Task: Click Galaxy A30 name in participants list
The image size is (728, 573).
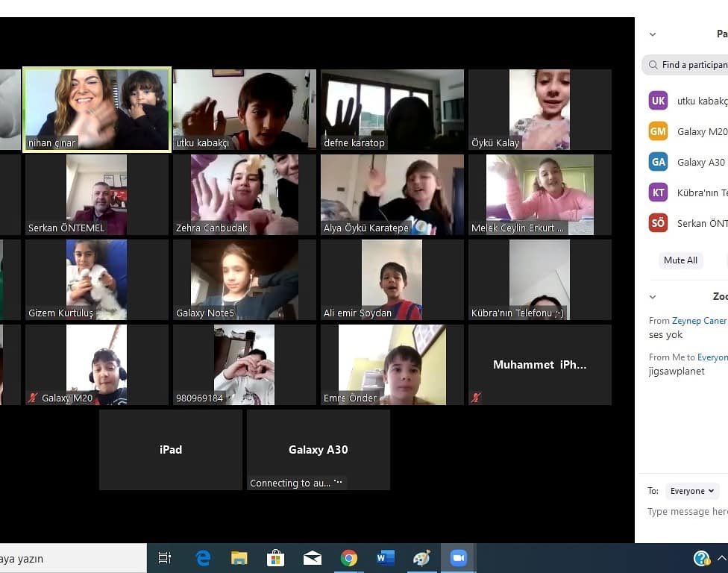Action: pyautogui.click(x=700, y=162)
